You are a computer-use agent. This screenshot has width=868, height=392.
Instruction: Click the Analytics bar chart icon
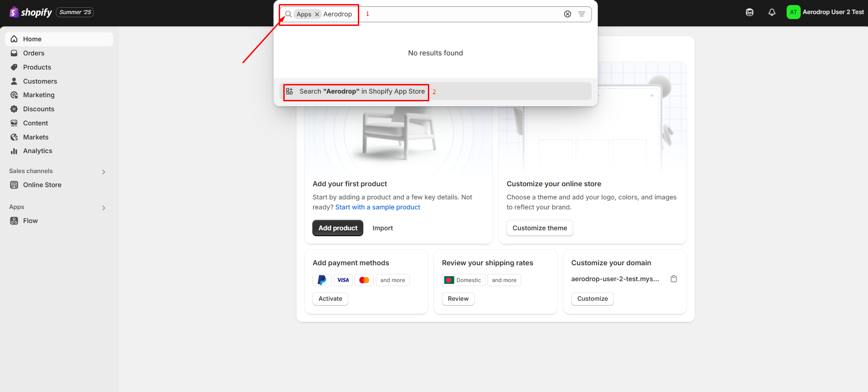coord(14,151)
